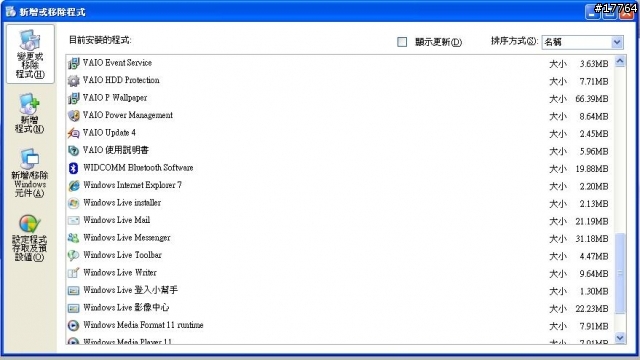
Task: Select the Windows Live 影像中心 entry
Action: [340, 308]
